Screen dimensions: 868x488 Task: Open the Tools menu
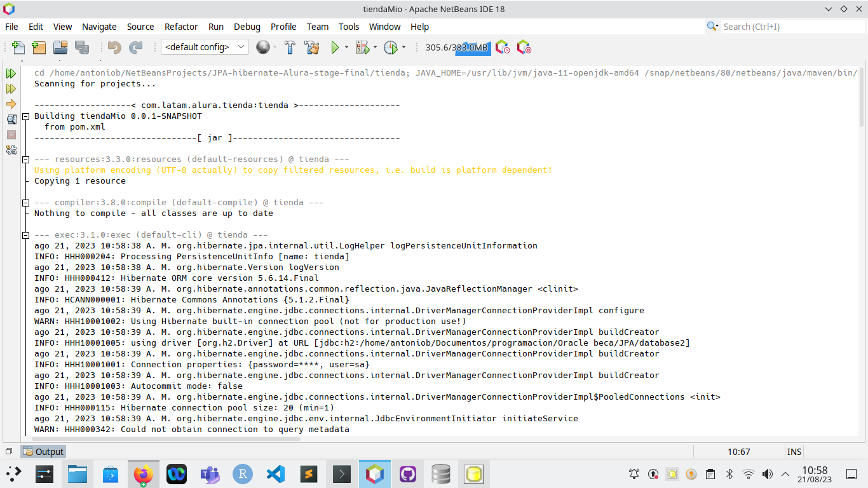pos(349,27)
